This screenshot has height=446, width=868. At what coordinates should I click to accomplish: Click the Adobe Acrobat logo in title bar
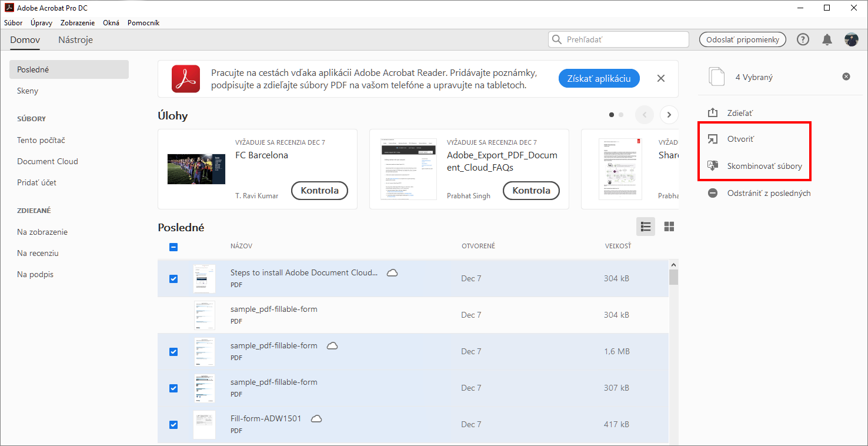coord(9,8)
